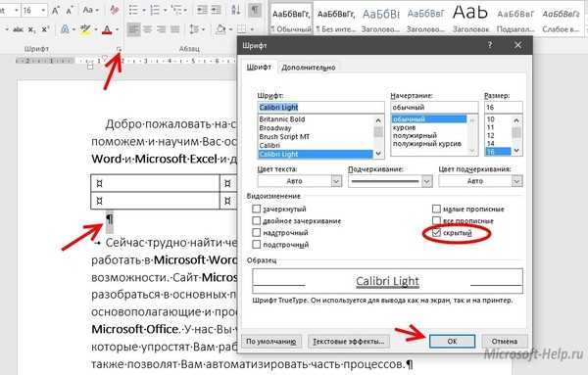Select полужирный курсив font style
Image resolution: width=588 pixels, height=375 pixels.
coord(427,144)
